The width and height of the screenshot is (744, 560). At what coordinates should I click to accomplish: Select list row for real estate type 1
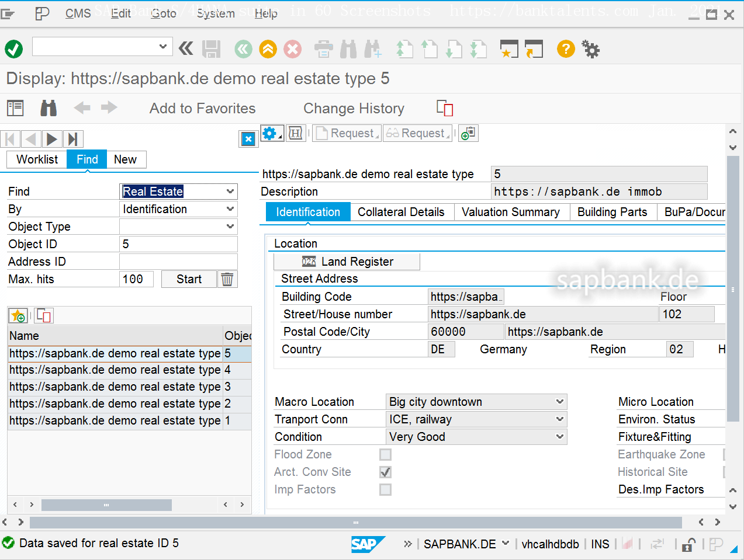click(x=129, y=420)
